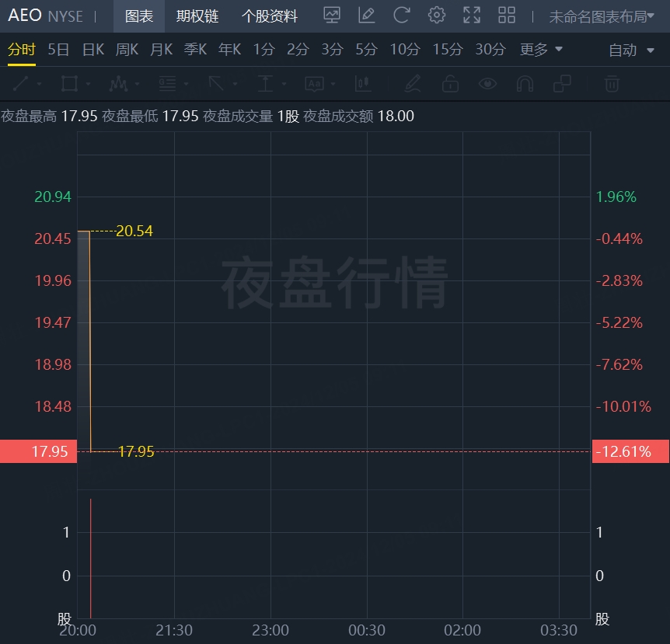Click the AEO ticker symbol
The image size is (670, 644).
pyautogui.click(x=24, y=16)
